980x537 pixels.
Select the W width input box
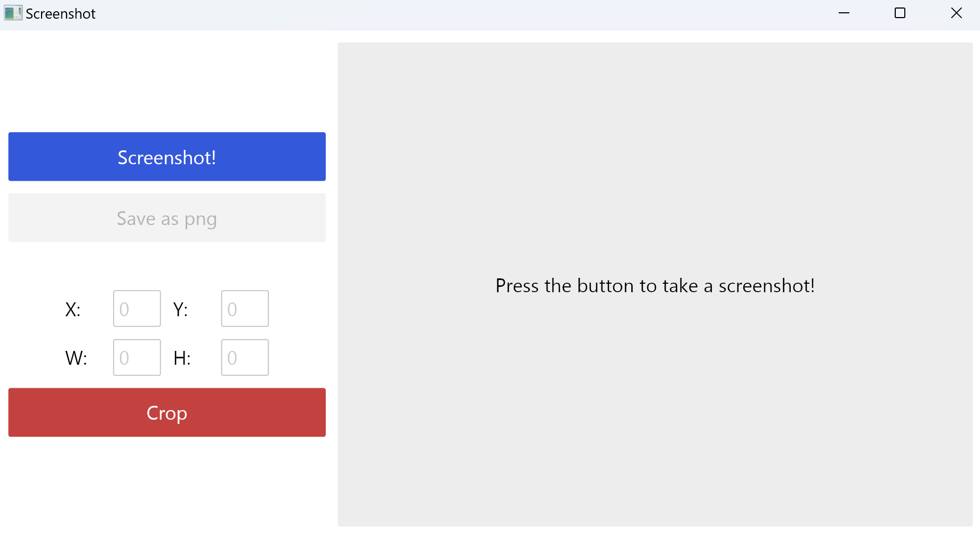coord(137,357)
